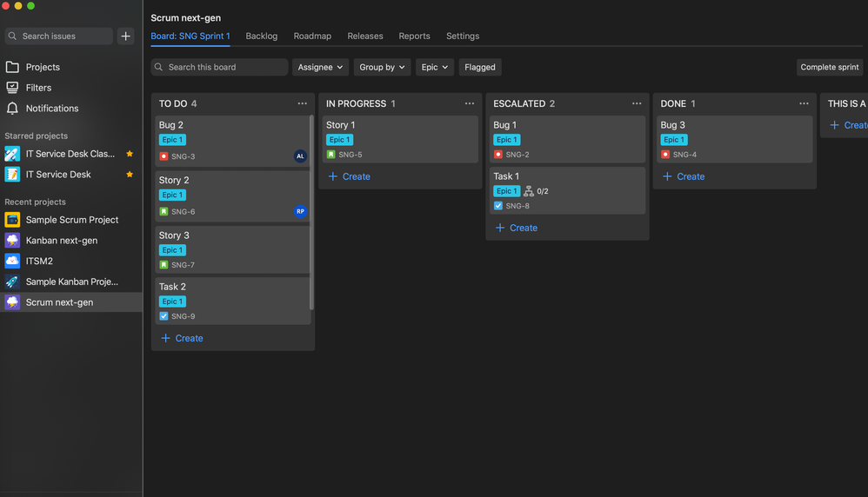Switch to the Reports tab
The image size is (868, 497).
(414, 36)
